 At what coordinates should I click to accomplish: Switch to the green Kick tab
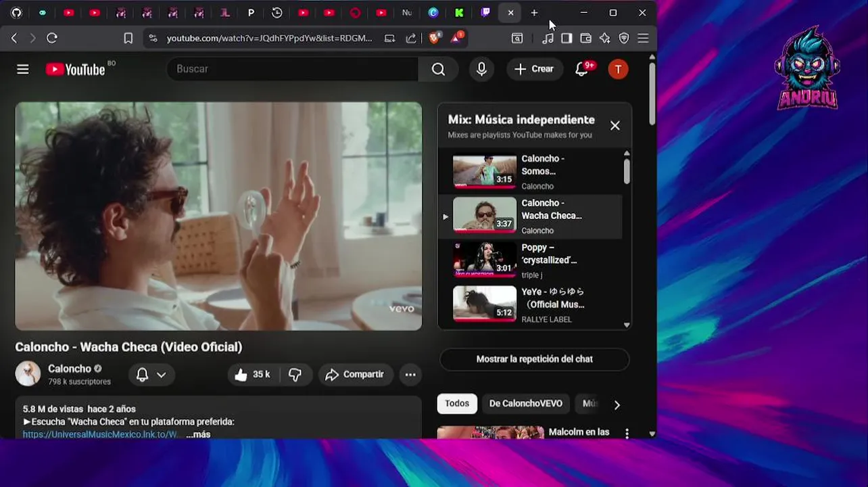pos(459,12)
